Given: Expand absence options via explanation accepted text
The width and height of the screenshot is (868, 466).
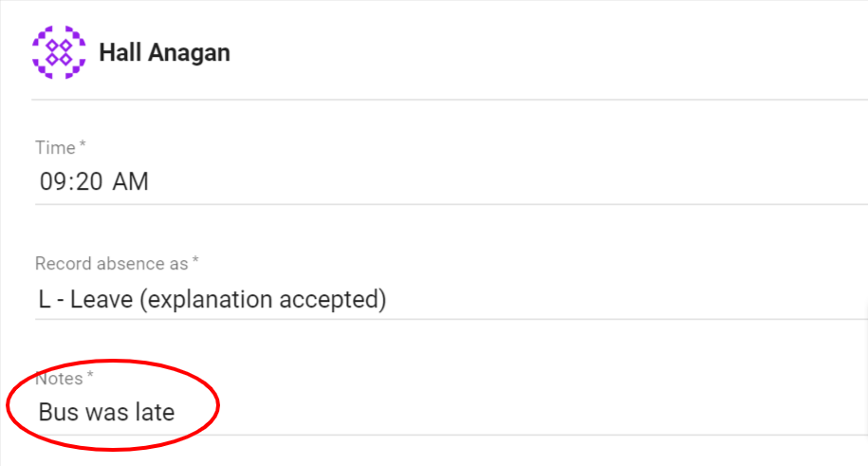Looking at the screenshot, I should tap(263, 300).
